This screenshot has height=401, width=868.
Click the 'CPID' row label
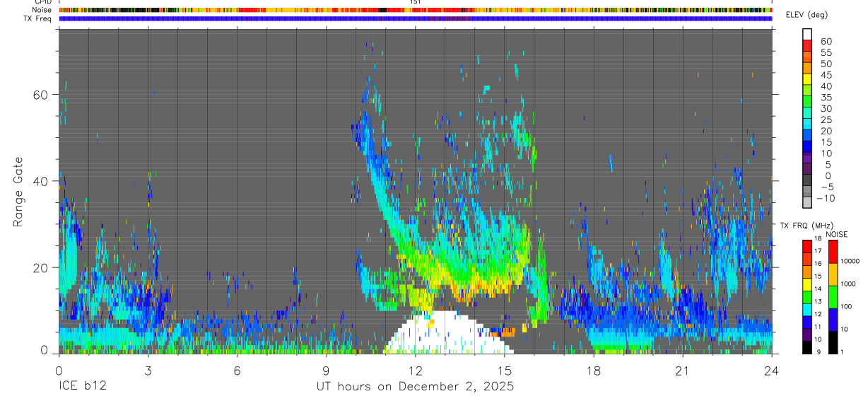(43, 2)
